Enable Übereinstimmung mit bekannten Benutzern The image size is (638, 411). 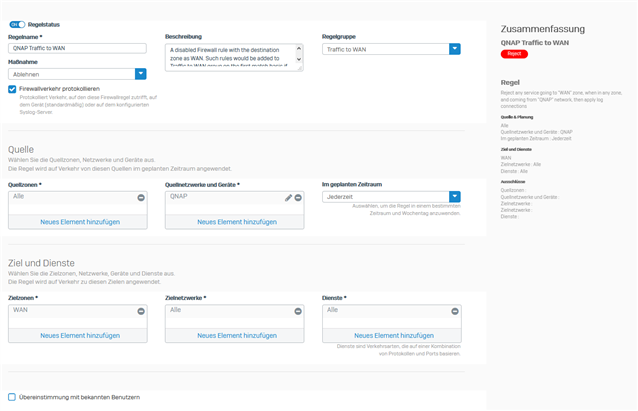point(12,397)
